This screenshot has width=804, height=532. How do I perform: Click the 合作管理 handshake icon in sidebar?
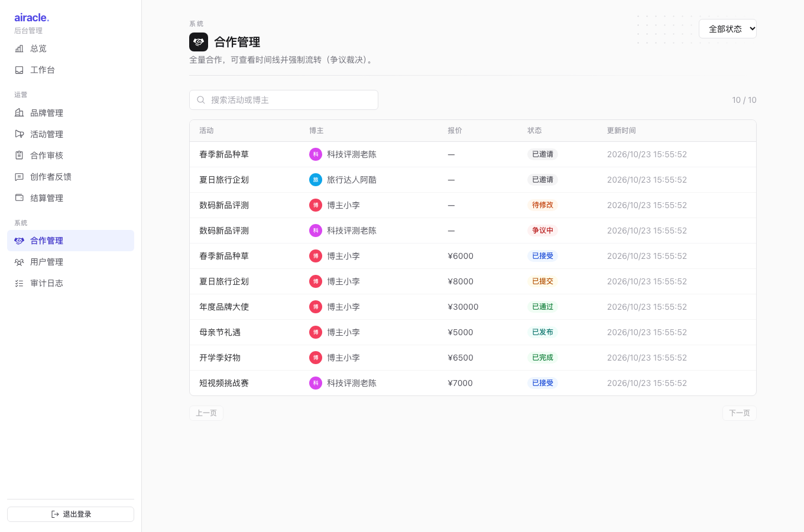tap(19, 241)
